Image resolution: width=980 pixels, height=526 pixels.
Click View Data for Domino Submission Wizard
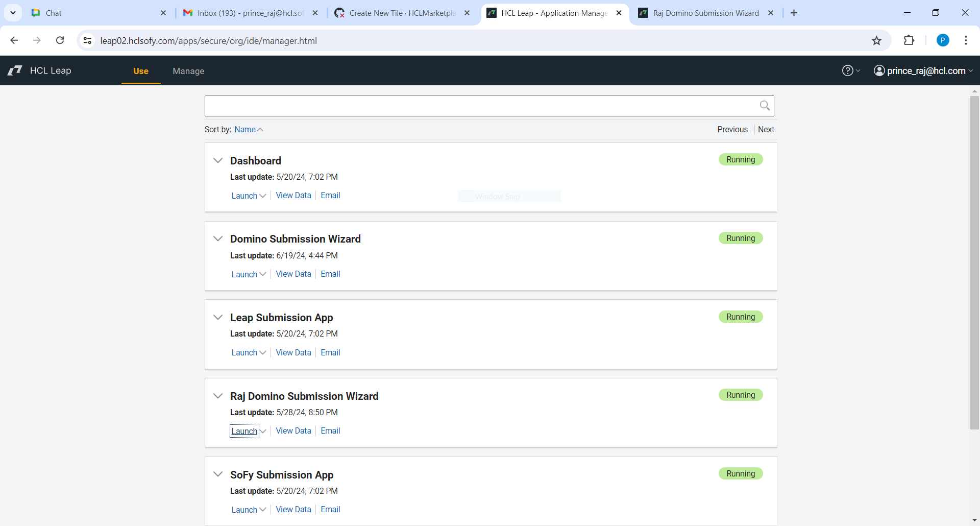pyautogui.click(x=293, y=274)
